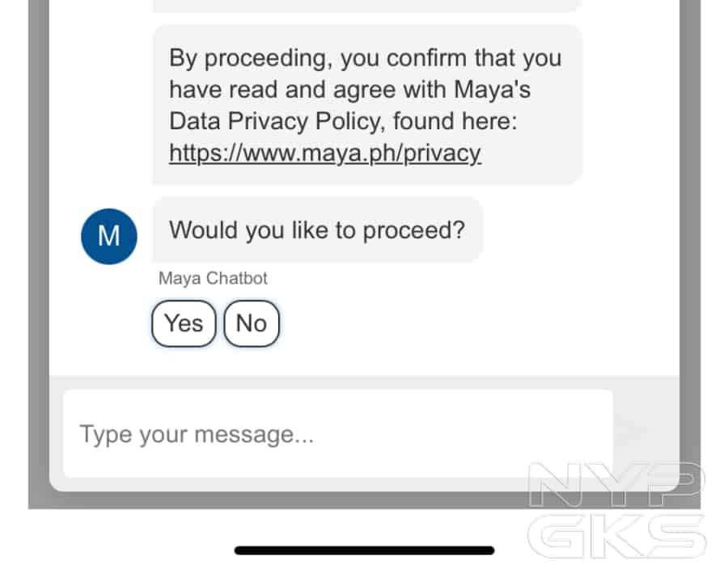This screenshot has height=569, width=728.
Task: Tap the dark backdrop left of chat
Action: 38,242
